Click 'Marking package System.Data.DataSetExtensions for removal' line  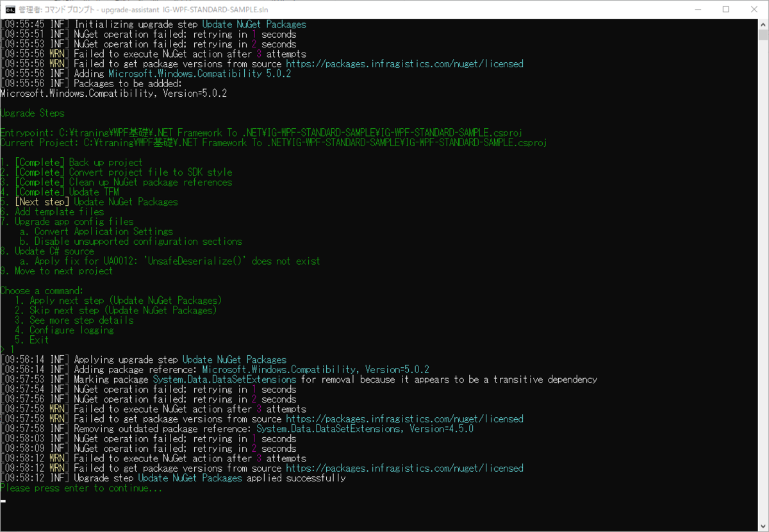(299, 379)
